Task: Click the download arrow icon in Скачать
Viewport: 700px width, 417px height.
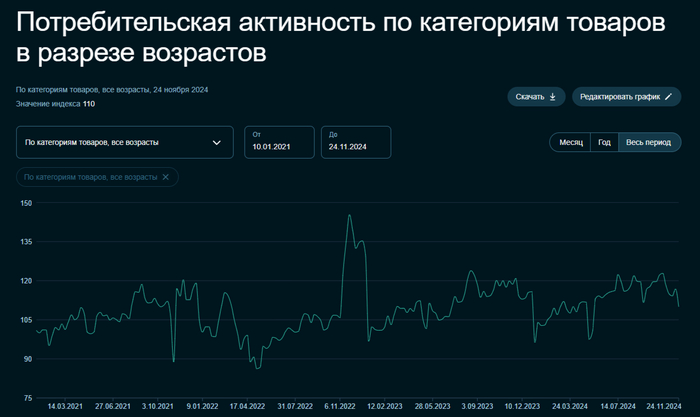Action: pos(553,97)
